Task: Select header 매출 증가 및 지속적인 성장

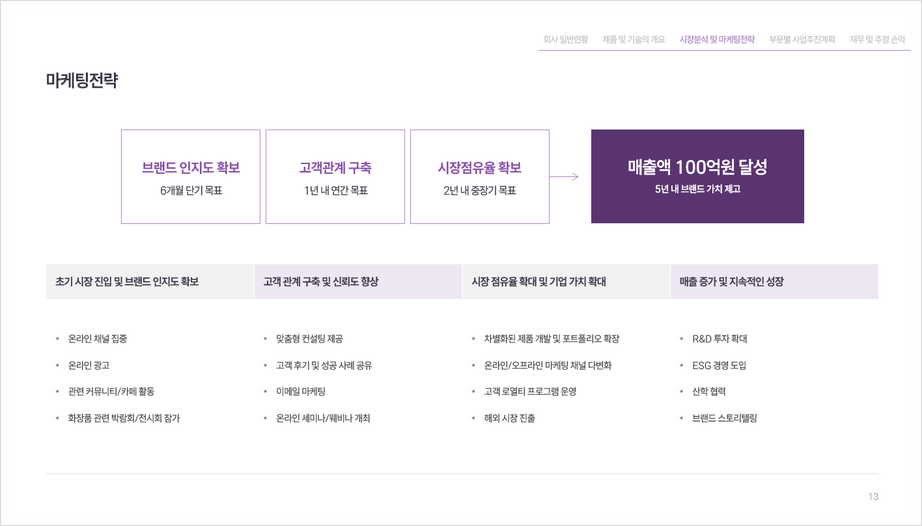Action: (774, 282)
